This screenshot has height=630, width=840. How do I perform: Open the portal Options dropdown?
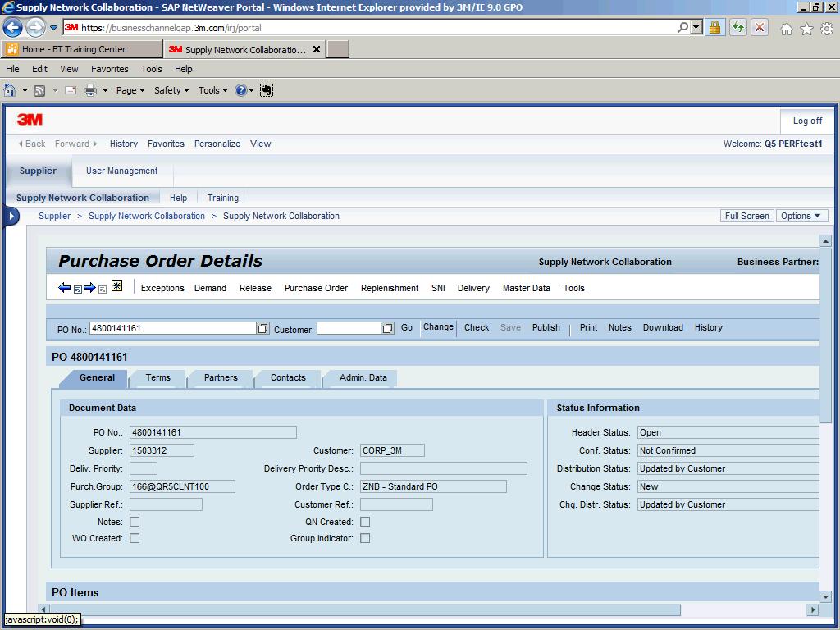801,216
